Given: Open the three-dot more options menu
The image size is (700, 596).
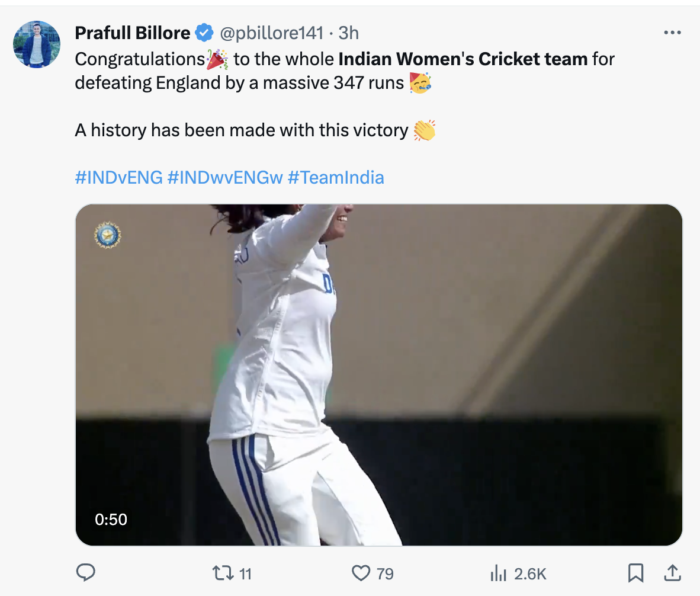Looking at the screenshot, I should pyautogui.click(x=672, y=33).
